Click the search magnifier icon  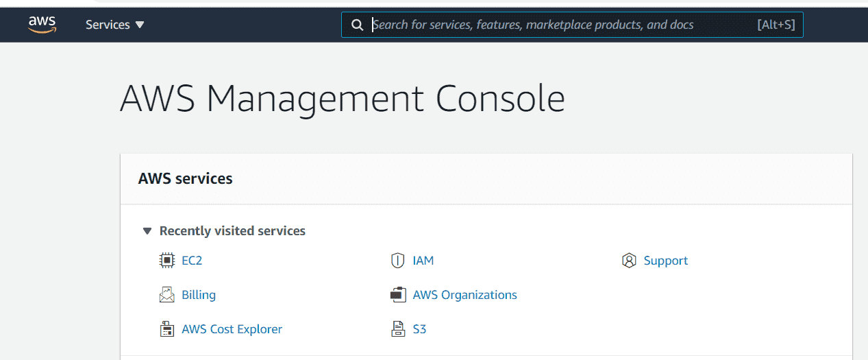(357, 25)
